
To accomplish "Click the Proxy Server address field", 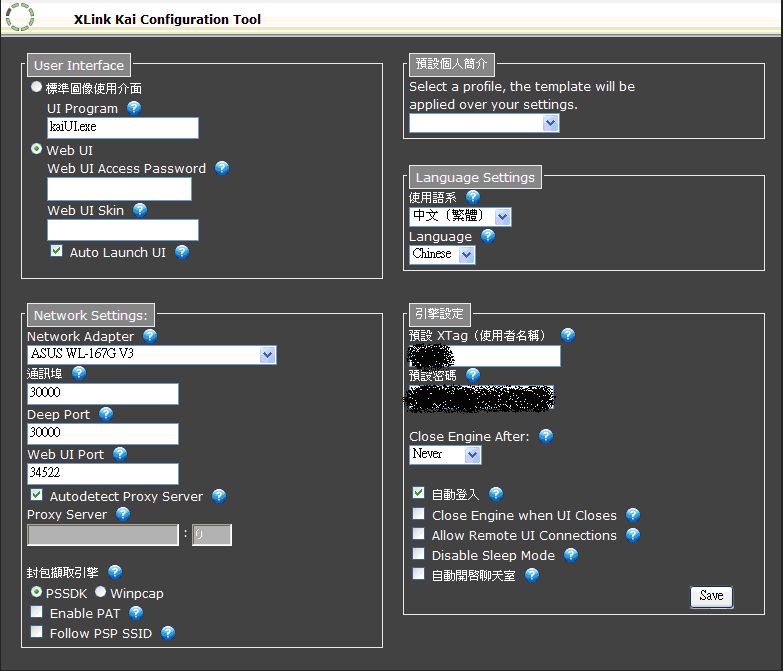I will (x=103, y=535).
